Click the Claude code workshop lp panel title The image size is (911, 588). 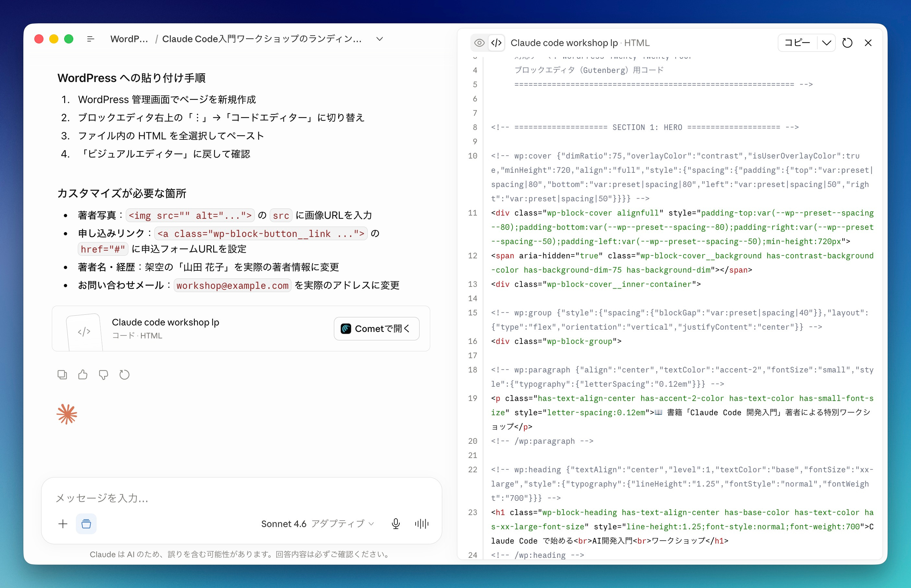pos(564,43)
